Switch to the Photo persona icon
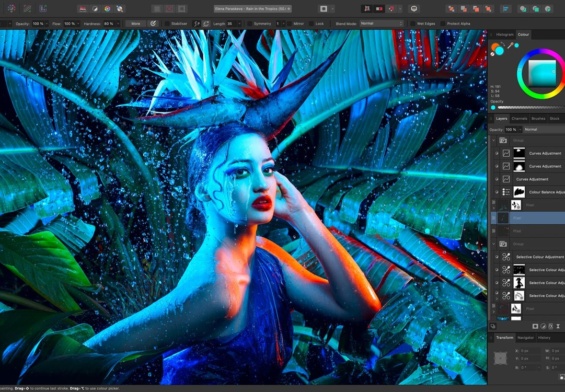This screenshot has height=392, width=565. click(x=11, y=9)
